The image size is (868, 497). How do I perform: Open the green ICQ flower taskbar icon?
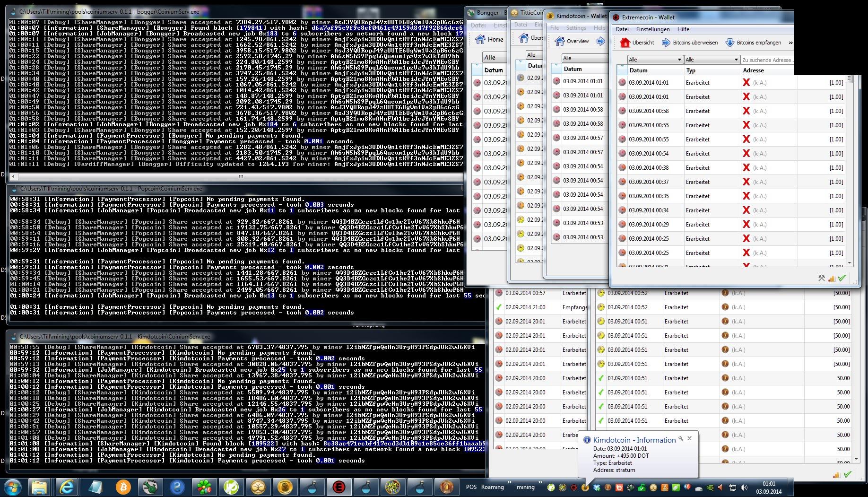(204, 487)
